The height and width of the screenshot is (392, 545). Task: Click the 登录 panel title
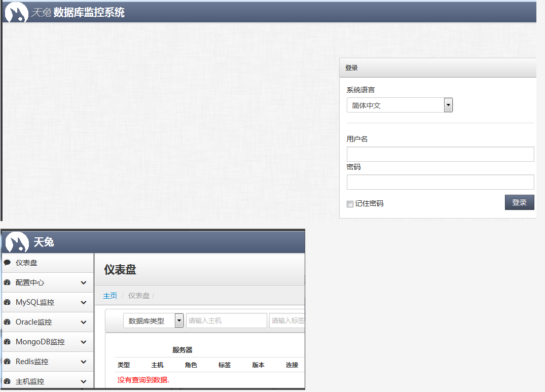351,68
